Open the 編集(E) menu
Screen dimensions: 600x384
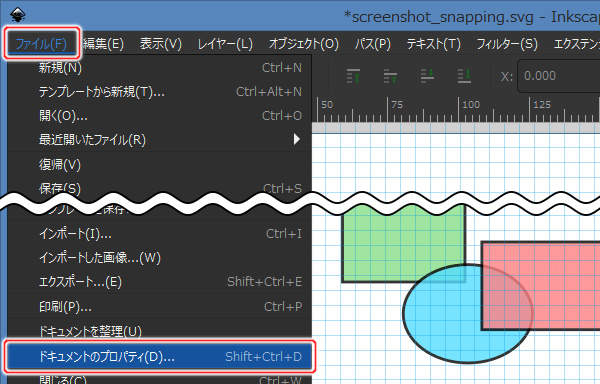(103, 44)
